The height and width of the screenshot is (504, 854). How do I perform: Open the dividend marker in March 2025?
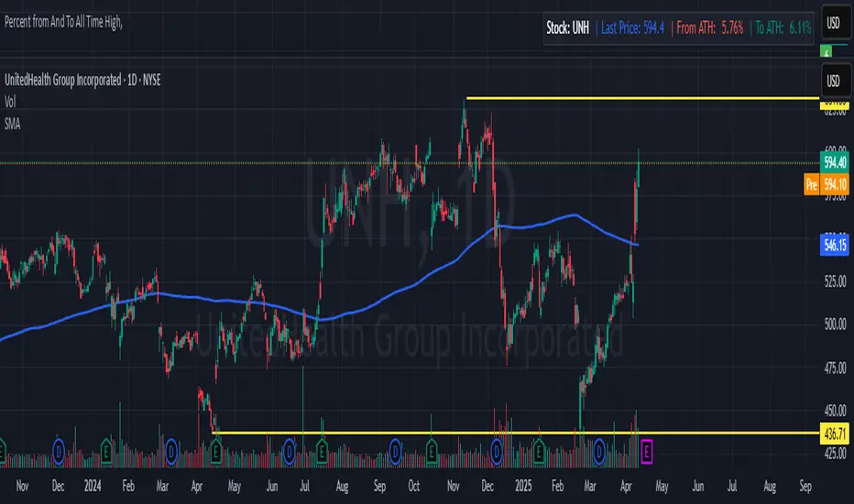[599, 452]
